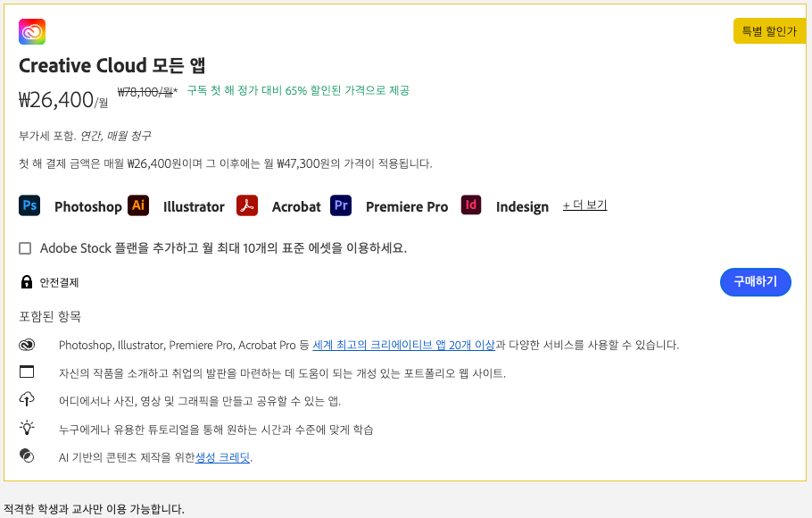812x518 pixels.
Task: Click the Adobe Stock plan label text
Action: pyautogui.click(x=224, y=248)
